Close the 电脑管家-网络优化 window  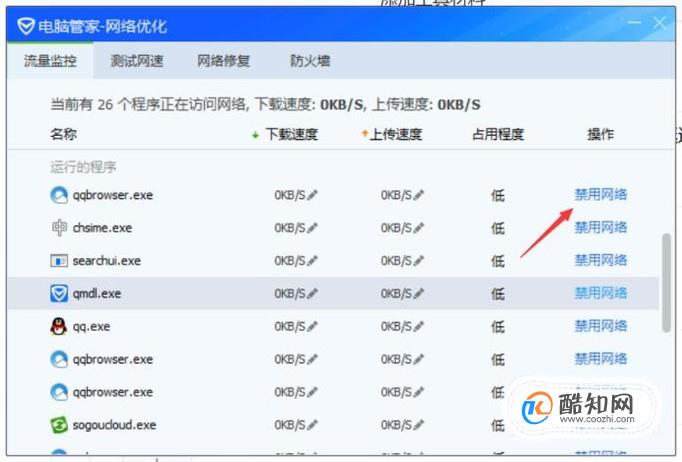[659, 23]
